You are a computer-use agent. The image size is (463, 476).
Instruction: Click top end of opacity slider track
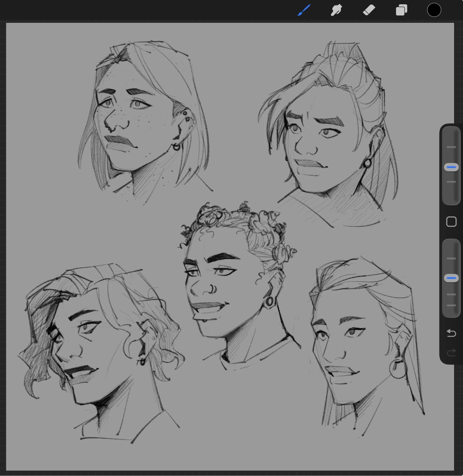tap(451, 244)
